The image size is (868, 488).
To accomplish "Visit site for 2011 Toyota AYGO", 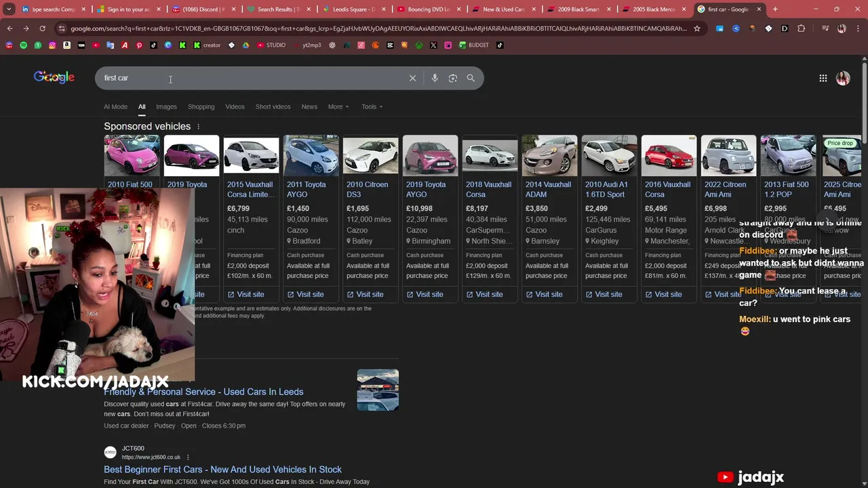I will coord(306,294).
